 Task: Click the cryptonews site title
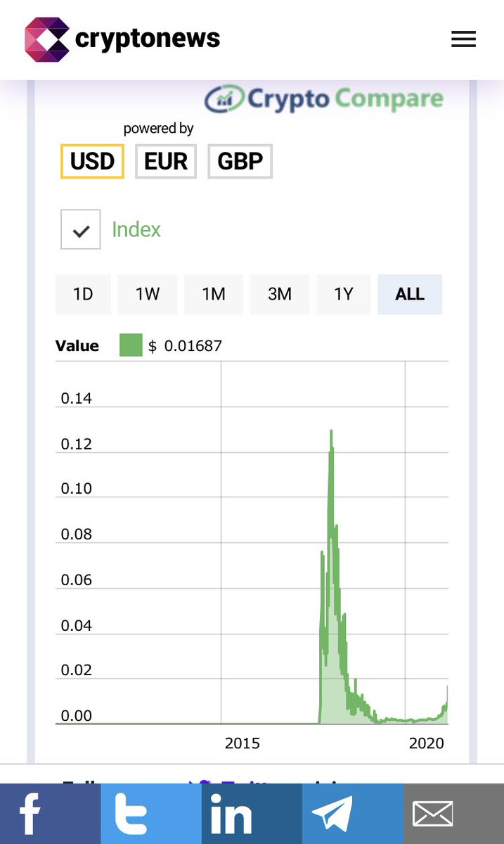click(148, 38)
